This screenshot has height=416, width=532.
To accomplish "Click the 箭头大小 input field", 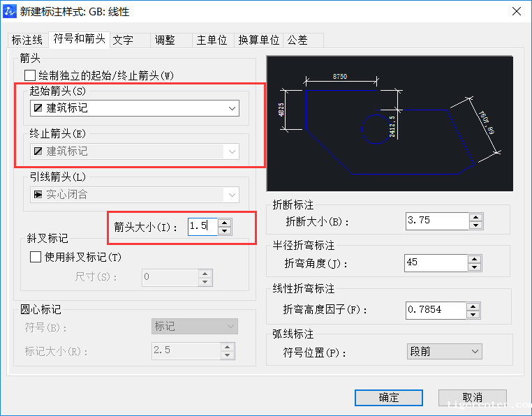I will point(202,226).
